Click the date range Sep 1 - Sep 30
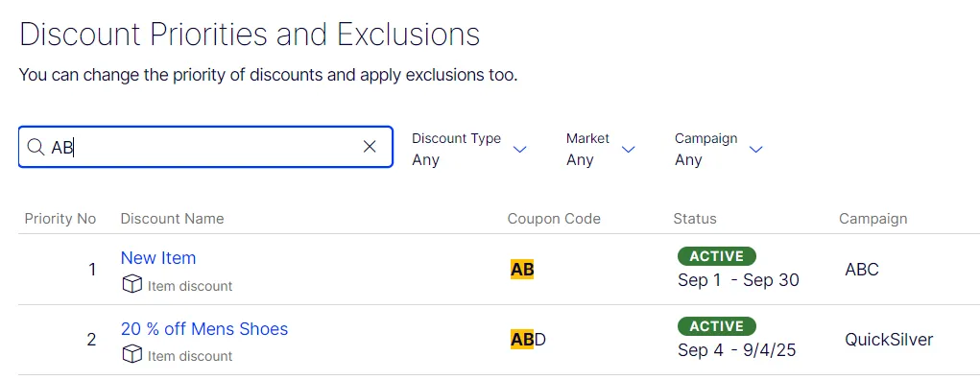This screenshot has height=380, width=980. [738, 280]
